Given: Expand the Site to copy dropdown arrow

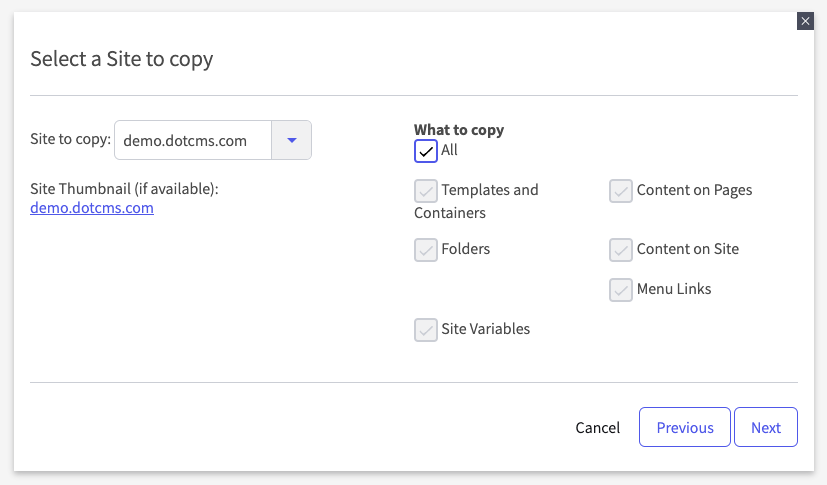Looking at the screenshot, I should (x=292, y=140).
